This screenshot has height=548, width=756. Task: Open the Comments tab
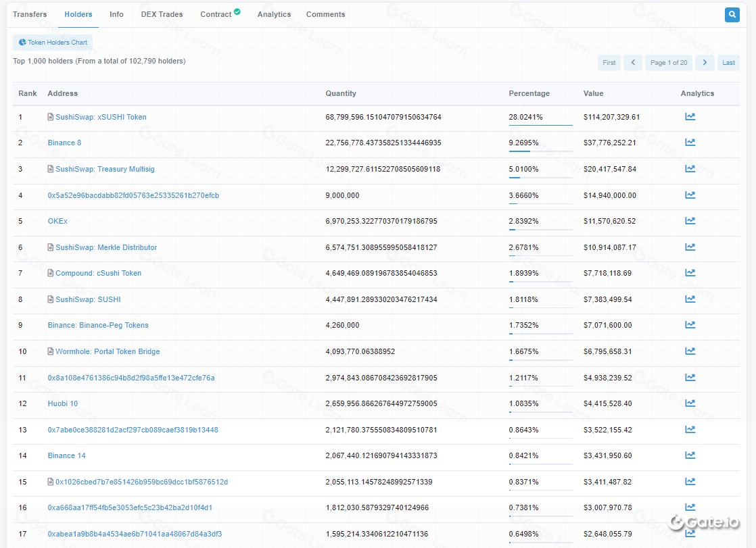click(x=326, y=14)
